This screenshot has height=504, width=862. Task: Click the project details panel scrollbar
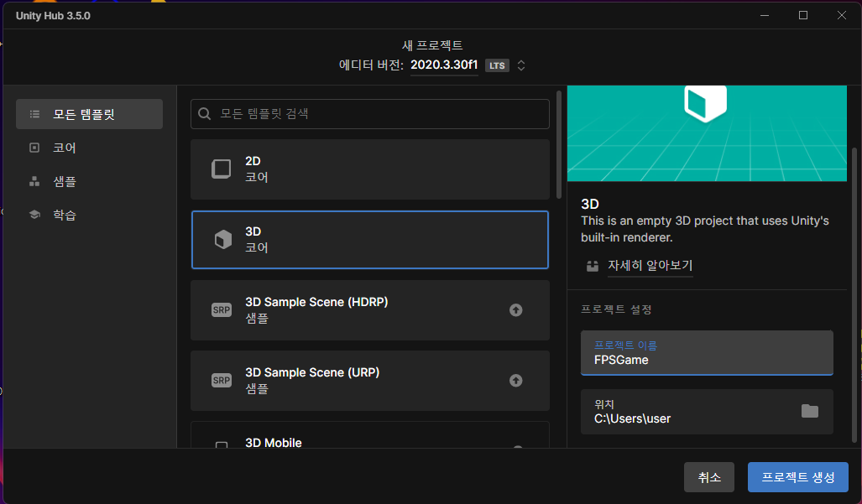(854, 295)
